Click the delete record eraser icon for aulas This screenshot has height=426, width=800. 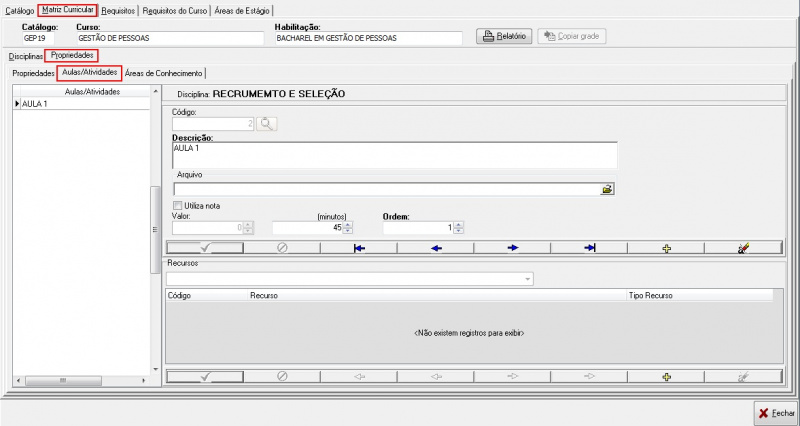point(743,248)
